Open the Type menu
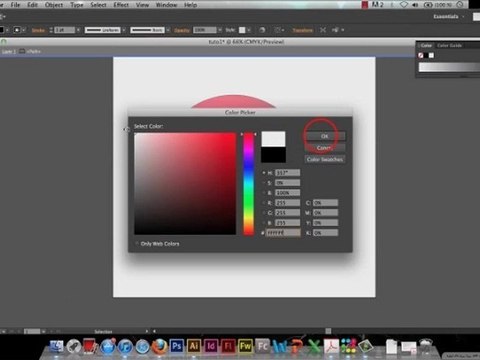Screen dimensions: 480x360 tap(77, 5)
